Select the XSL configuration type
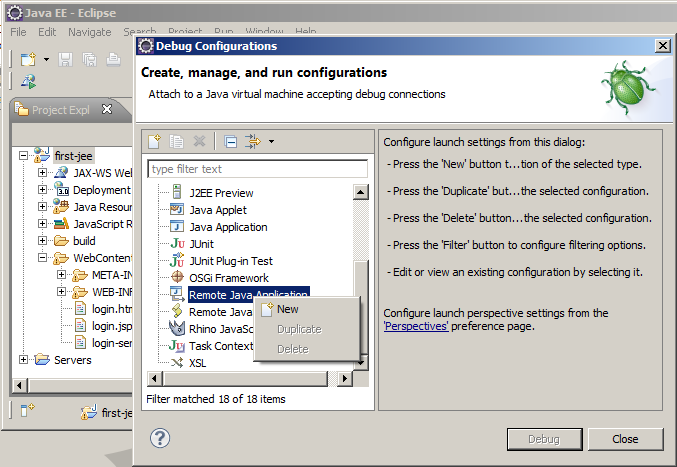677x467 pixels. tap(197, 363)
